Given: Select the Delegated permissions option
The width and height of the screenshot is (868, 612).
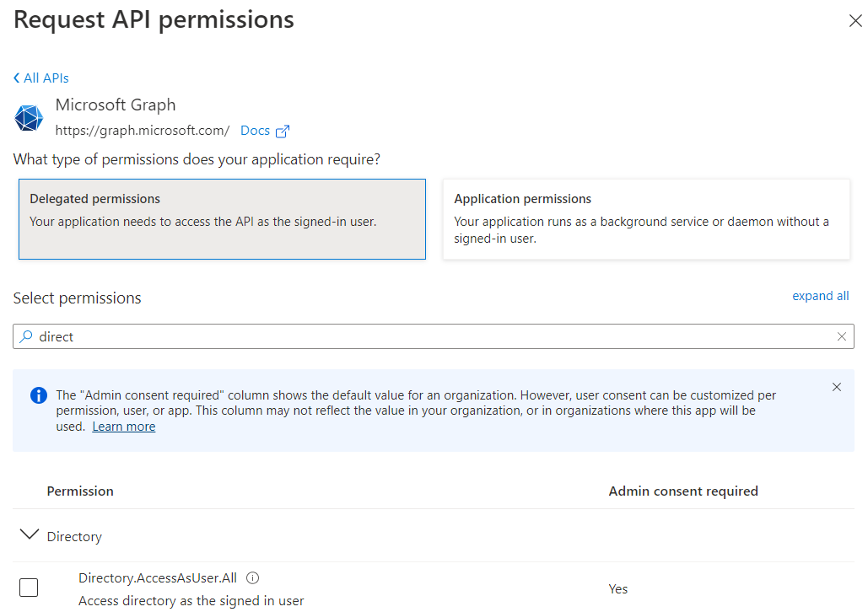Looking at the screenshot, I should click(222, 217).
